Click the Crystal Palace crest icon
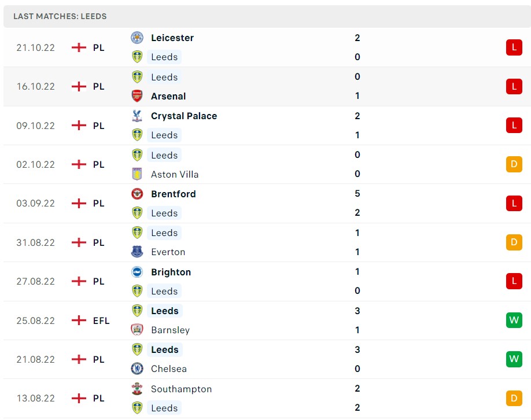 137,116
